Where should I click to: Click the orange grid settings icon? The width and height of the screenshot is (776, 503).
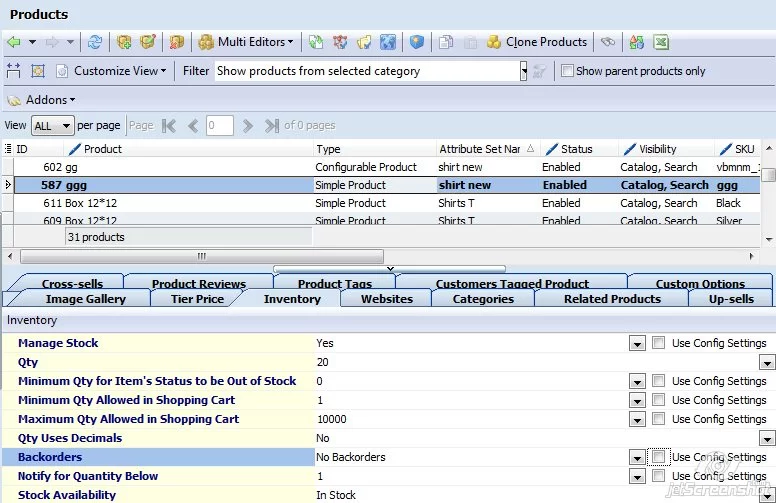pyautogui.click(x=38, y=71)
